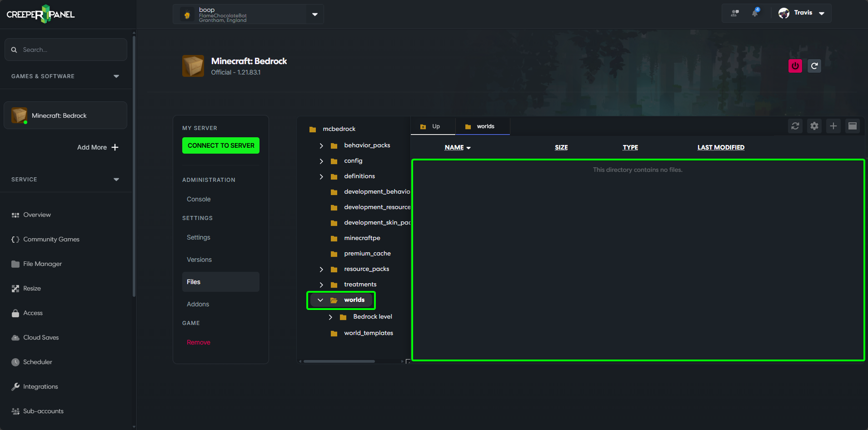Switch to the Up tab in file browser

click(432, 126)
